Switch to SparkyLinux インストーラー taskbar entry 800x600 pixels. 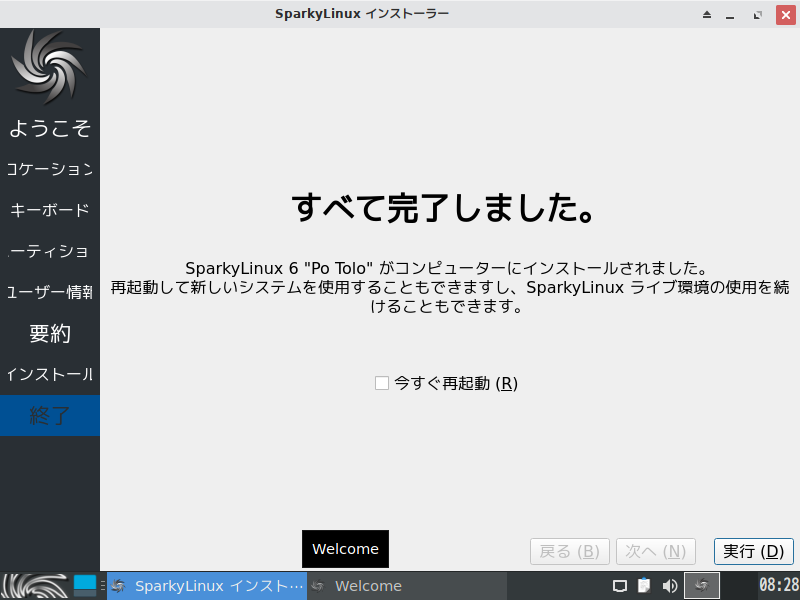point(207,586)
